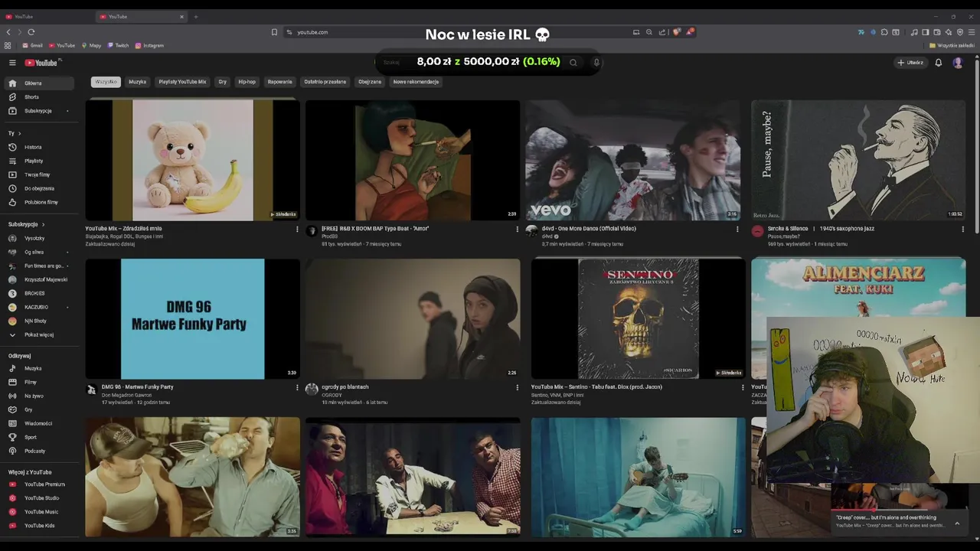This screenshot has height=551, width=980.
Task: Open YouTube Music link
Action: coord(40,512)
